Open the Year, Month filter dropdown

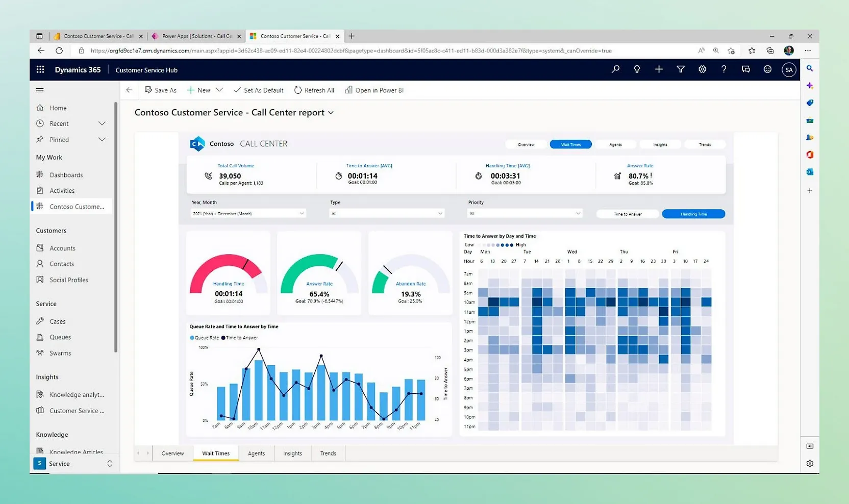[248, 214]
